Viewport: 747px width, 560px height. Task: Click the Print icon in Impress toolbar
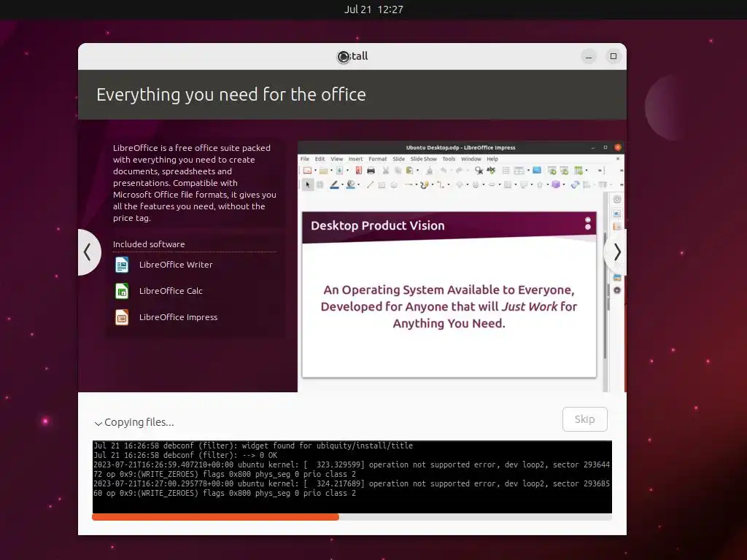pyautogui.click(x=371, y=171)
